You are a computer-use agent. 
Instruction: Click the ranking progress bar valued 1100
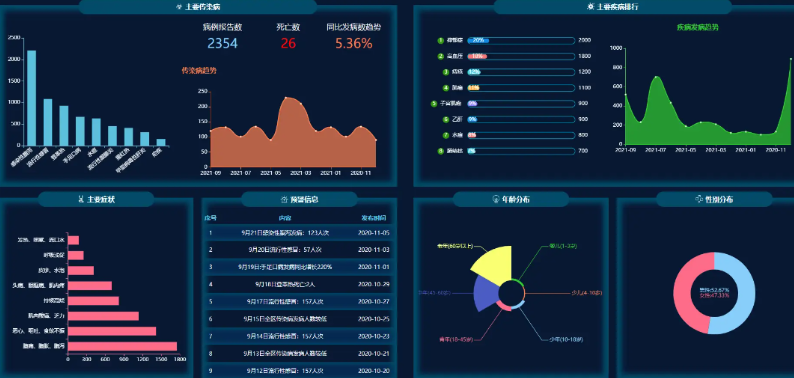click(x=521, y=88)
